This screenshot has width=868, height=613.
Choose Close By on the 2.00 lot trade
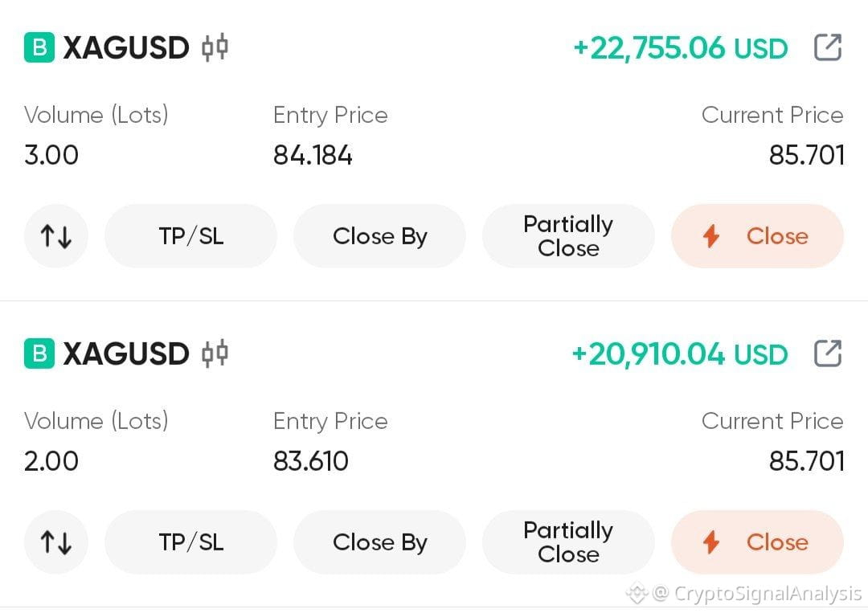(x=379, y=542)
